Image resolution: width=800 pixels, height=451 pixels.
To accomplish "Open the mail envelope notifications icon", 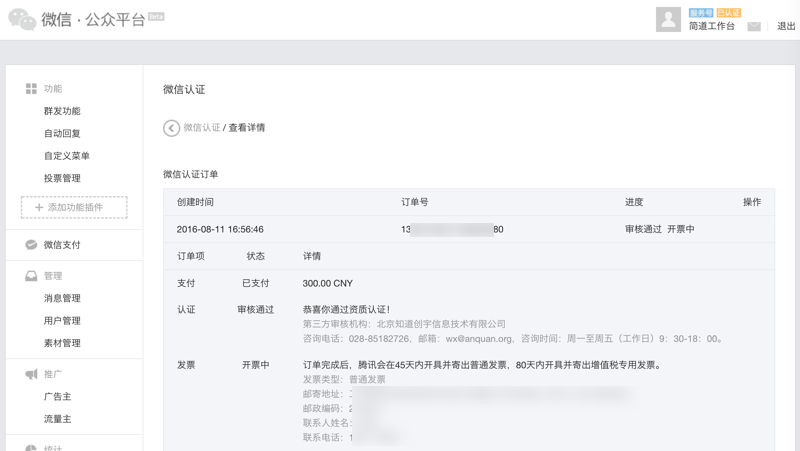I will [x=754, y=27].
